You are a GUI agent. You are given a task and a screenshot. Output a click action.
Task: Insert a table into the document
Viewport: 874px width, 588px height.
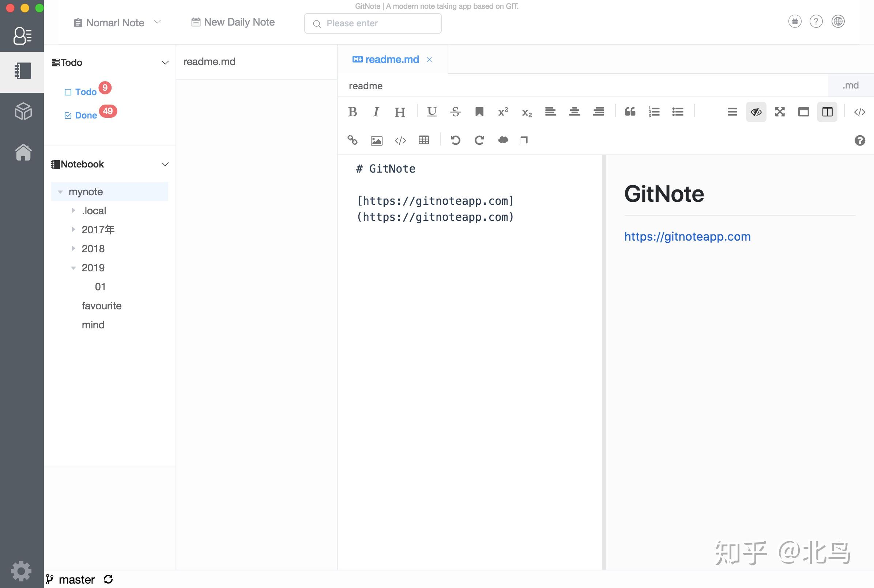pos(423,140)
